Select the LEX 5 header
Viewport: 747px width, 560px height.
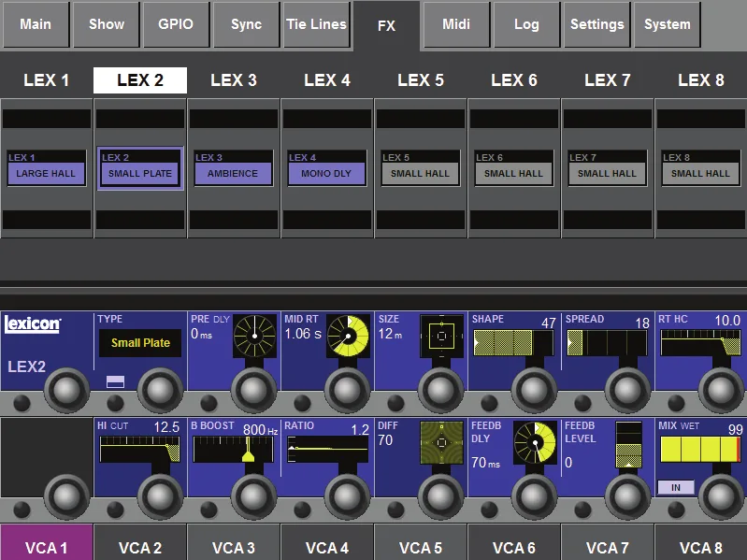coord(420,80)
